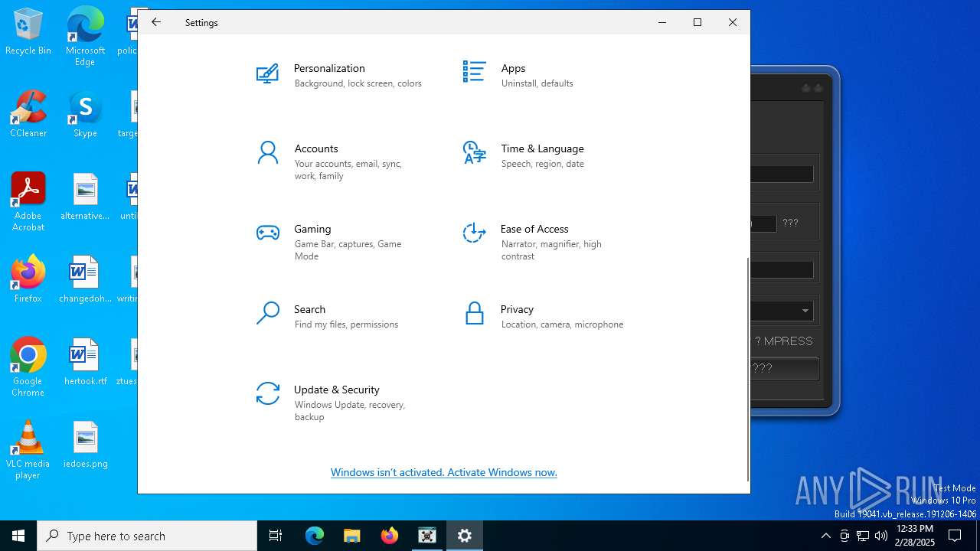Viewport: 980px width, 551px height.
Task: Open volume control in system tray
Action: (881, 536)
